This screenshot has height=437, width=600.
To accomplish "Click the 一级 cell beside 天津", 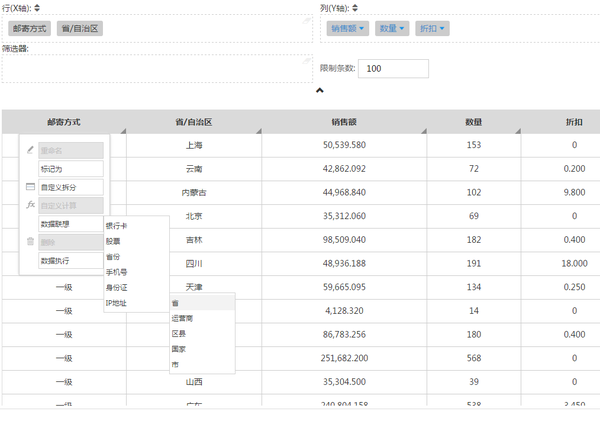I will [64, 287].
